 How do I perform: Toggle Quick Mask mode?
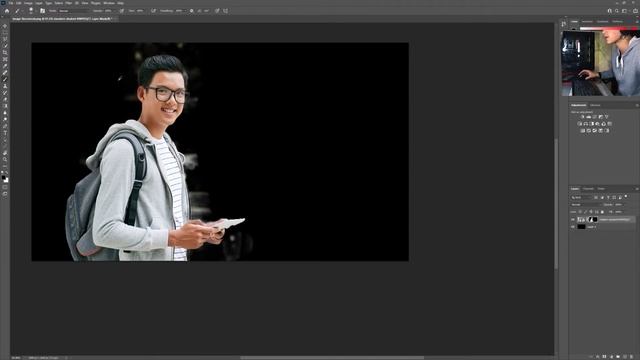pos(5,188)
